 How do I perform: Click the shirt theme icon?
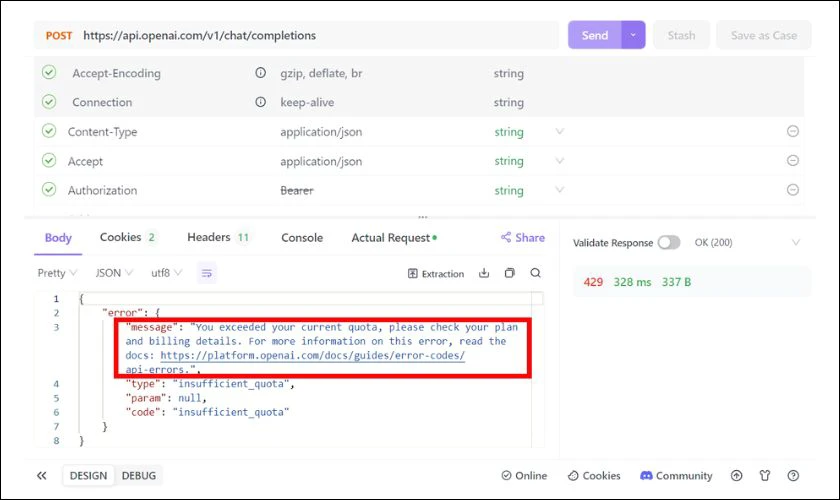pyautogui.click(x=765, y=475)
